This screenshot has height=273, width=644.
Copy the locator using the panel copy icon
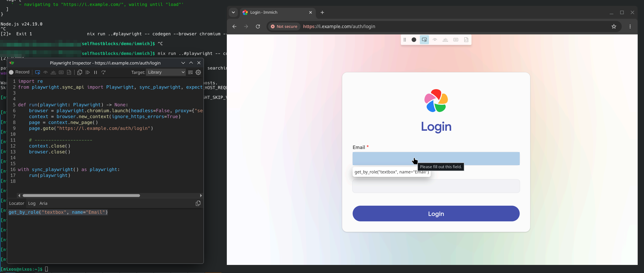click(x=198, y=203)
